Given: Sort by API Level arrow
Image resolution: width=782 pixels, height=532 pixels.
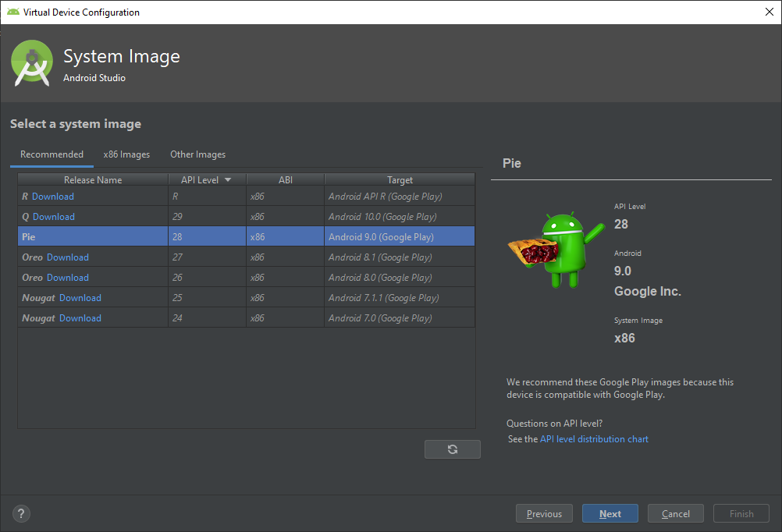Looking at the screenshot, I should [228, 179].
